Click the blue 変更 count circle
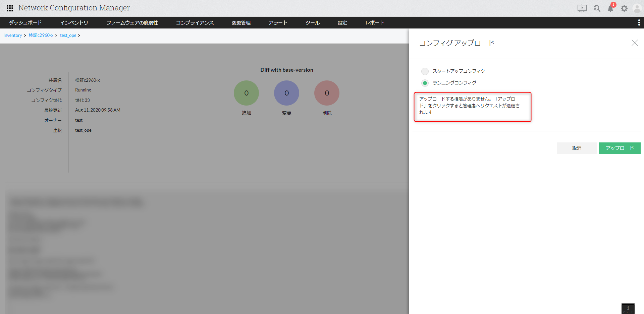644x314 pixels. pos(286,93)
